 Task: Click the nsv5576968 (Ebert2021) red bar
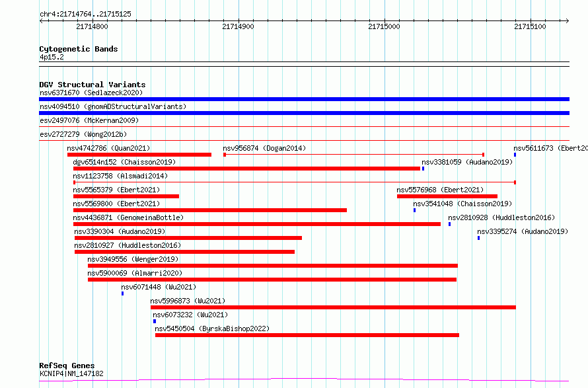447,196
